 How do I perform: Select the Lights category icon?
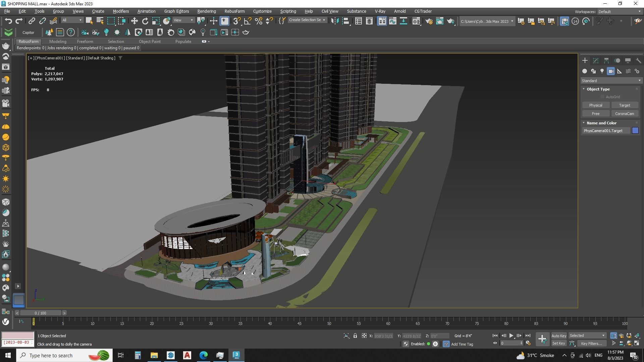click(x=602, y=71)
